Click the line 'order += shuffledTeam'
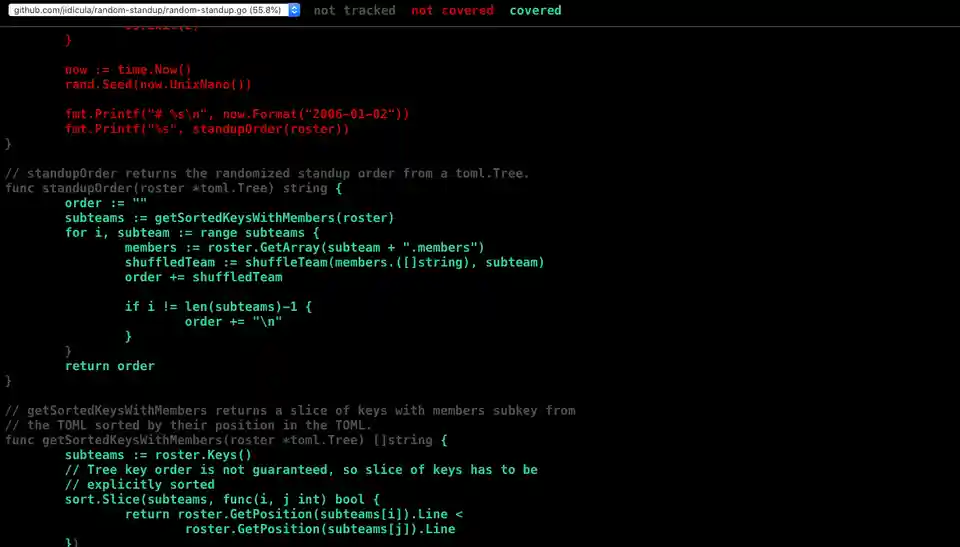The height and width of the screenshot is (547, 960). point(203,277)
